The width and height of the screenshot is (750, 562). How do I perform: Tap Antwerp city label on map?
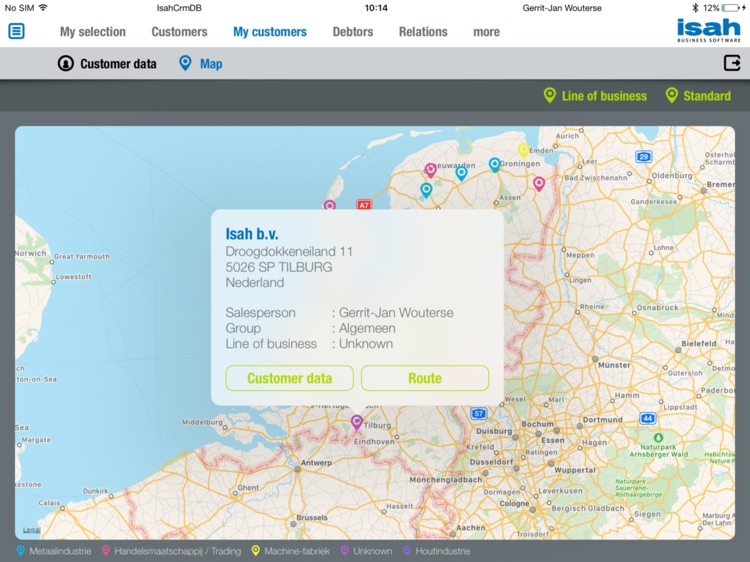[x=316, y=463]
